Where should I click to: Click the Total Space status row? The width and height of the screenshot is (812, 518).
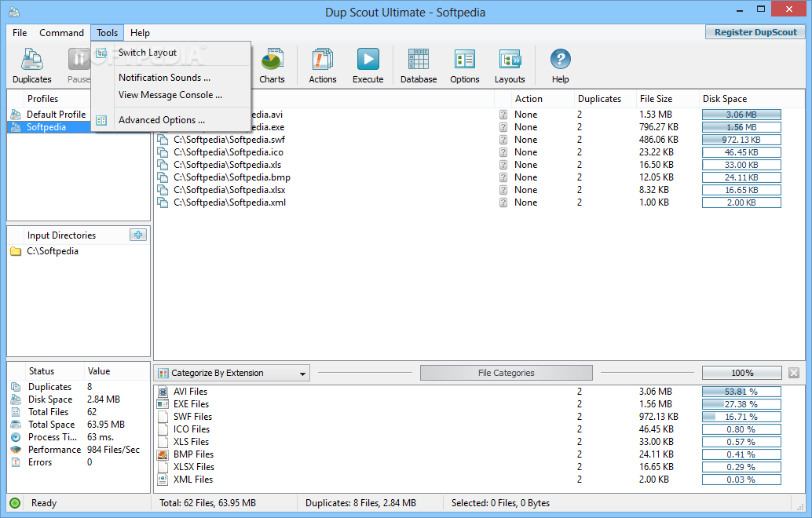pos(78,425)
